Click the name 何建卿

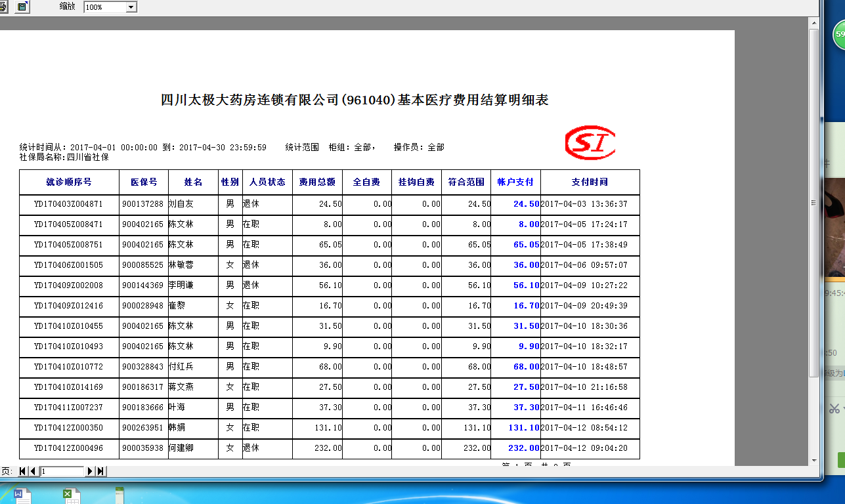pos(181,448)
